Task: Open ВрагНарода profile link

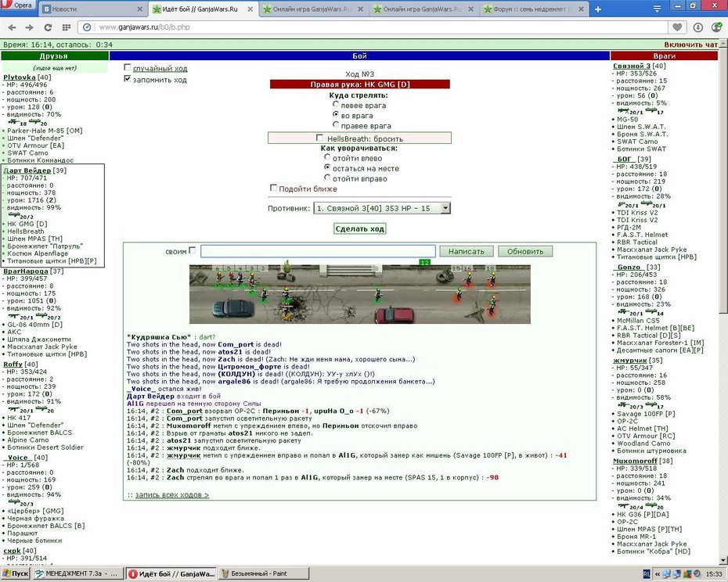Action: (x=26, y=271)
